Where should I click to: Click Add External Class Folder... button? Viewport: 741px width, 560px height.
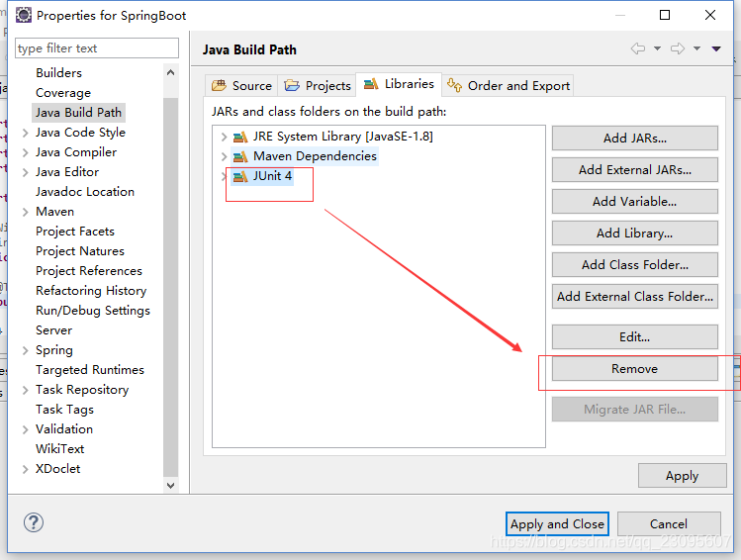[635, 296]
